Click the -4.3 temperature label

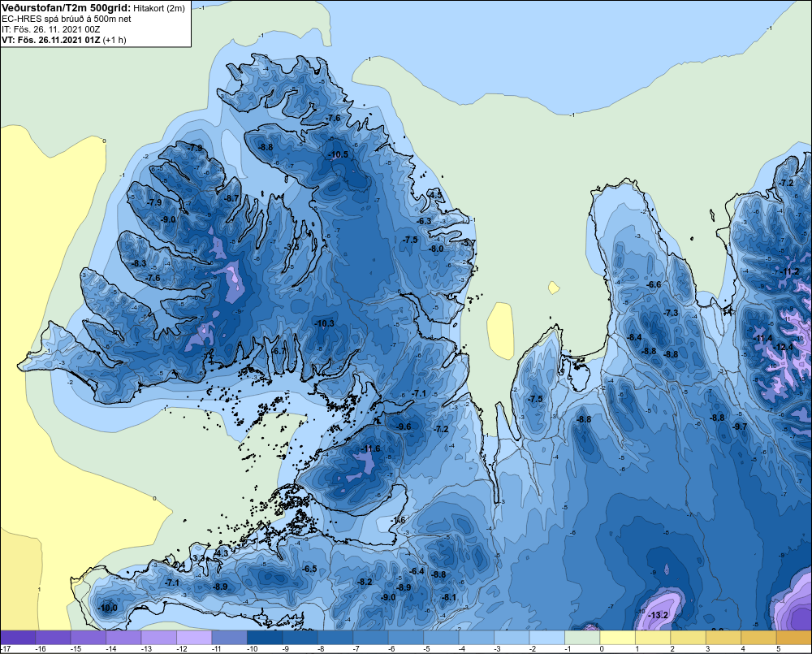pyautogui.click(x=221, y=553)
